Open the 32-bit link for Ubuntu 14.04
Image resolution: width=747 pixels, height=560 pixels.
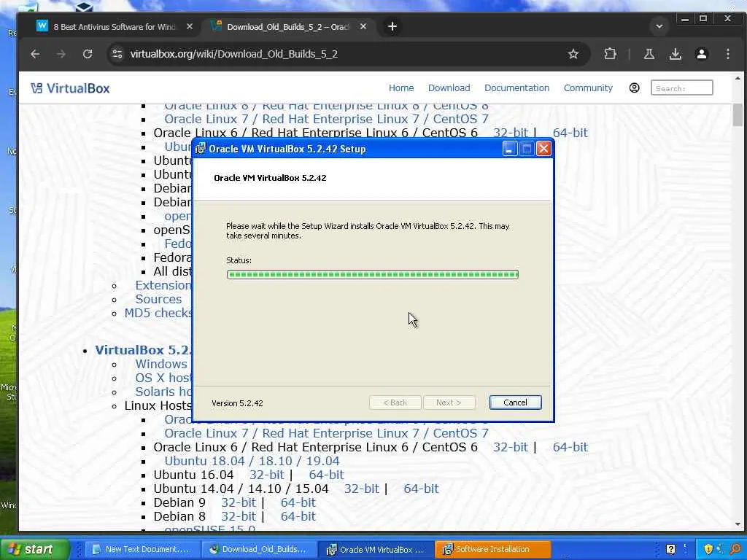tap(362, 489)
